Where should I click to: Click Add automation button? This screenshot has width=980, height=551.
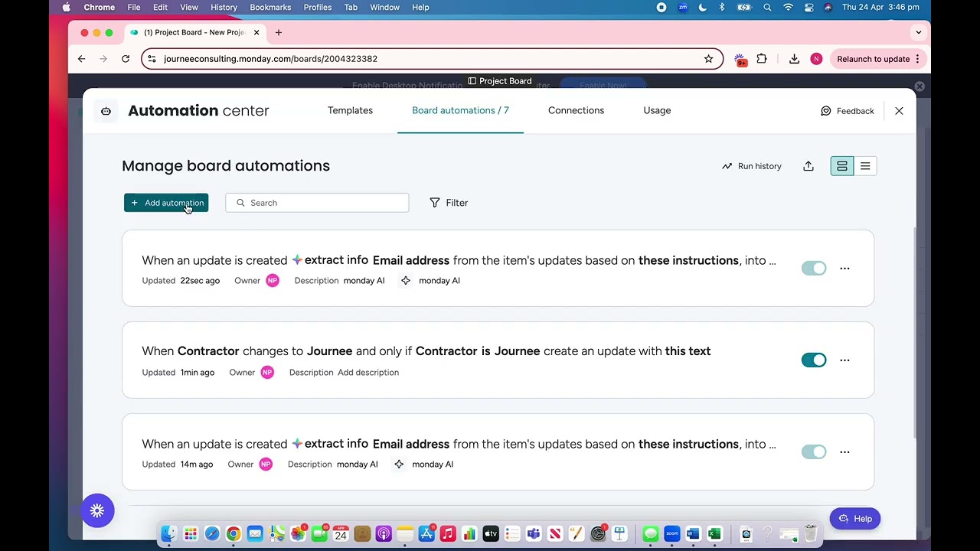(166, 203)
